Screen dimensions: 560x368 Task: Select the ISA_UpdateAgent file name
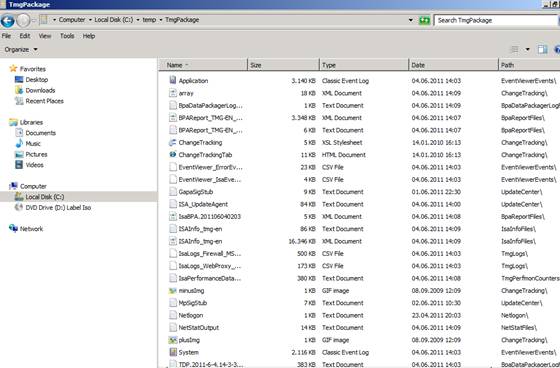point(203,204)
